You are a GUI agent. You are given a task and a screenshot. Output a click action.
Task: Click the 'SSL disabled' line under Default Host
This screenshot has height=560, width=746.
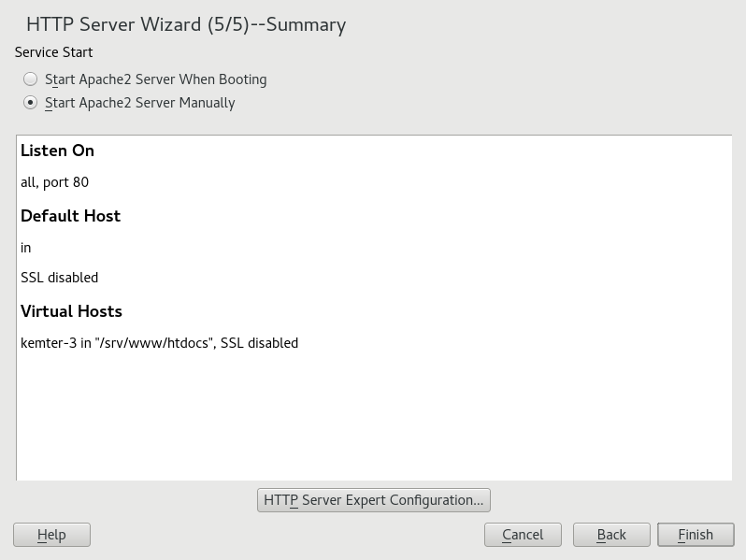(59, 278)
